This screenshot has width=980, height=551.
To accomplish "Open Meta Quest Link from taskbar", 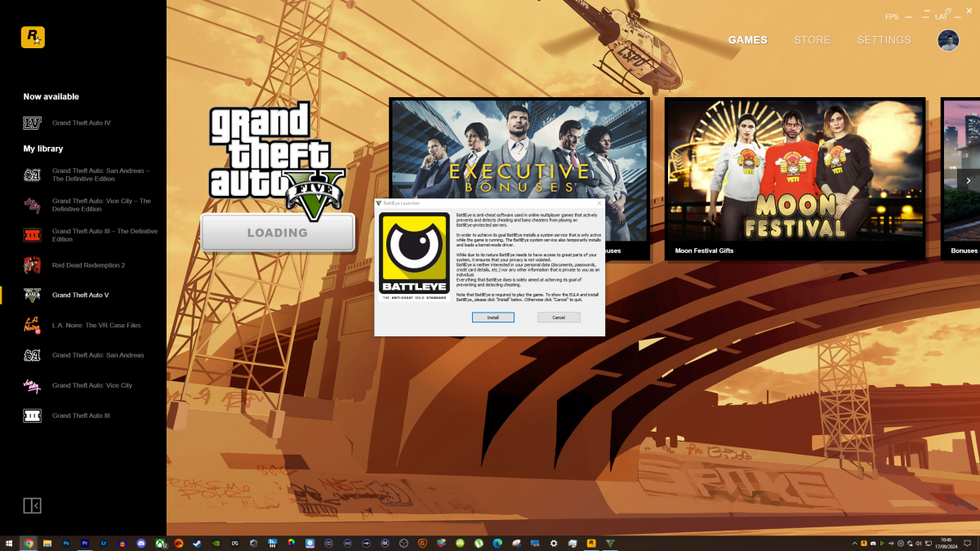I will pyautogui.click(x=234, y=543).
